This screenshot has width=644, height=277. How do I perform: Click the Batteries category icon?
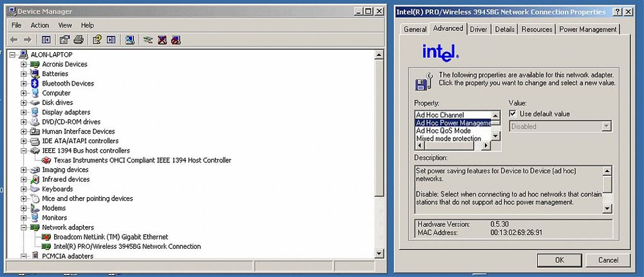coord(35,73)
